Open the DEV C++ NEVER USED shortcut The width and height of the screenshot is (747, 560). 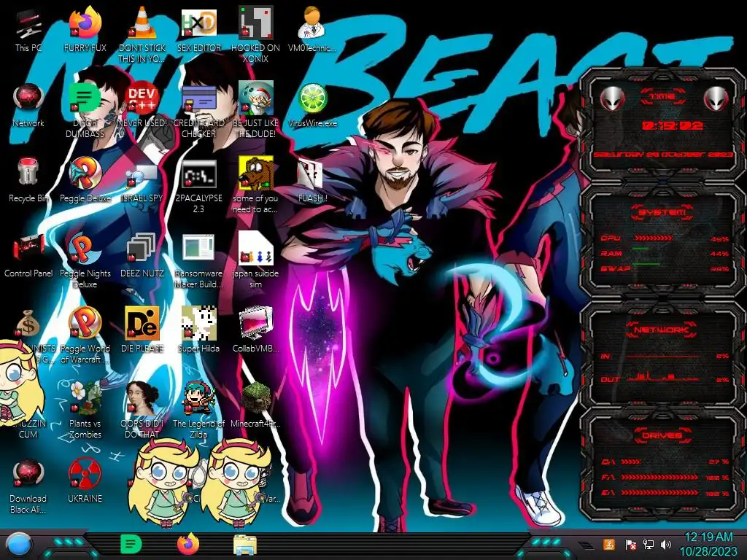[142, 98]
